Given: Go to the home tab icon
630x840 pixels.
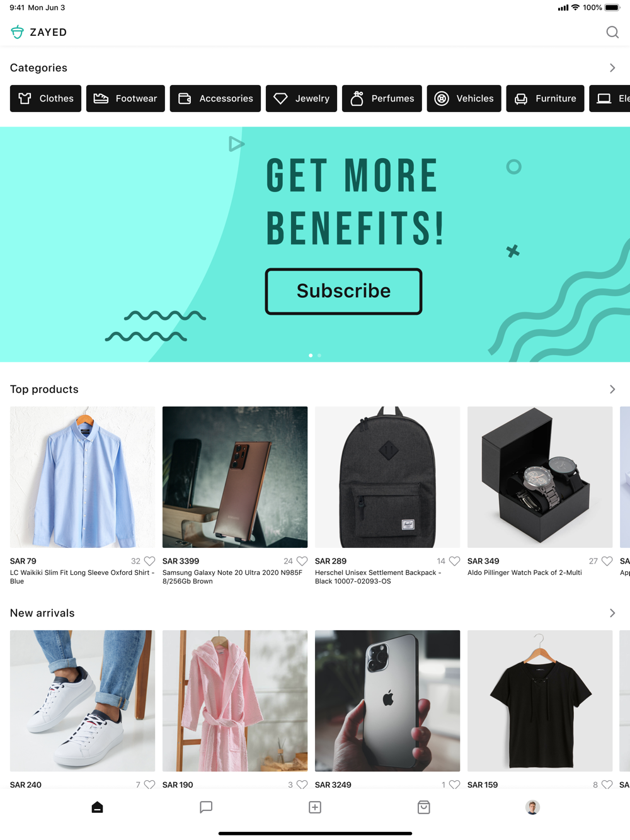Looking at the screenshot, I should click(x=97, y=807).
